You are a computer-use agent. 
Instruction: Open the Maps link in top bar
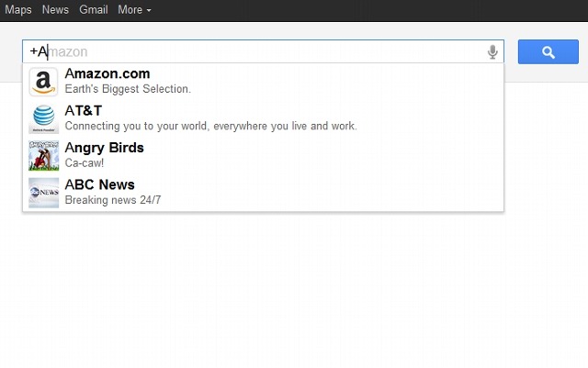(18, 10)
